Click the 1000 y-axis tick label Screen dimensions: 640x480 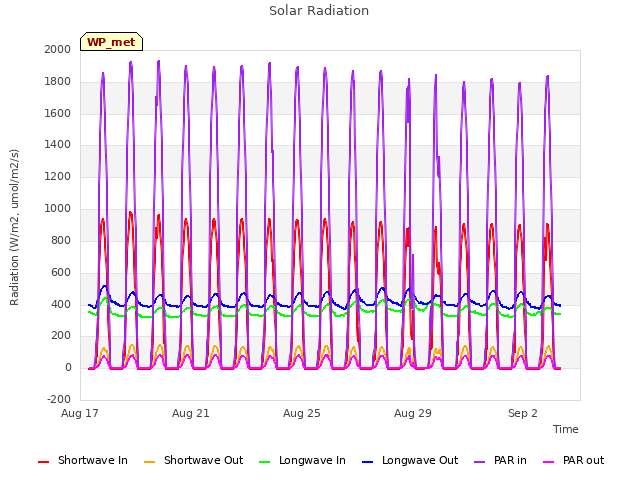[58, 208]
